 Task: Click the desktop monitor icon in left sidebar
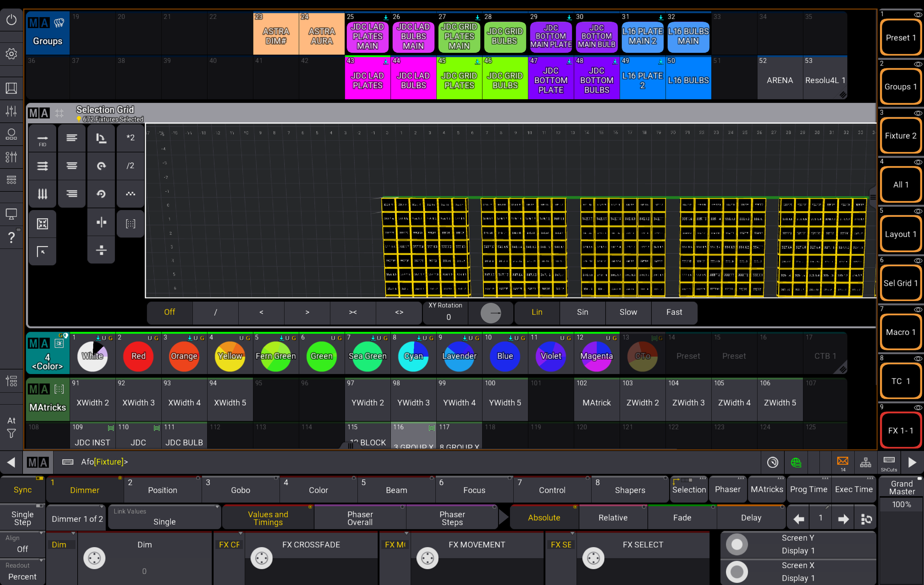click(x=11, y=214)
